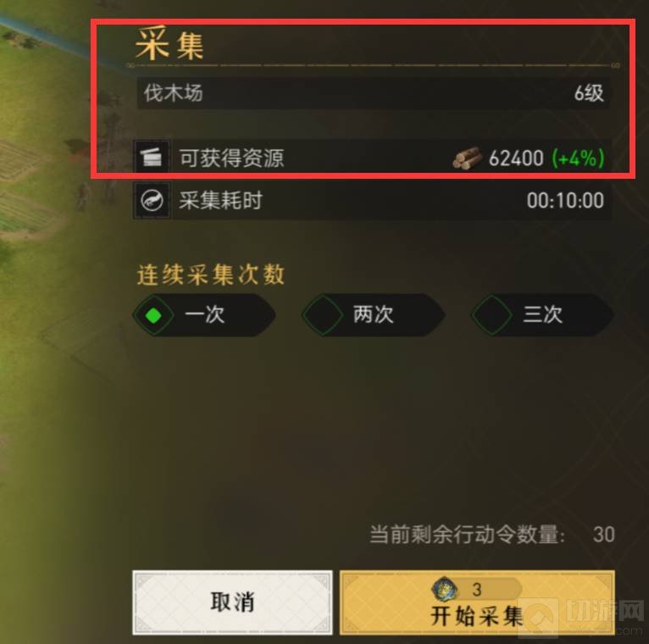Click the 取消 cancel button

click(x=232, y=602)
